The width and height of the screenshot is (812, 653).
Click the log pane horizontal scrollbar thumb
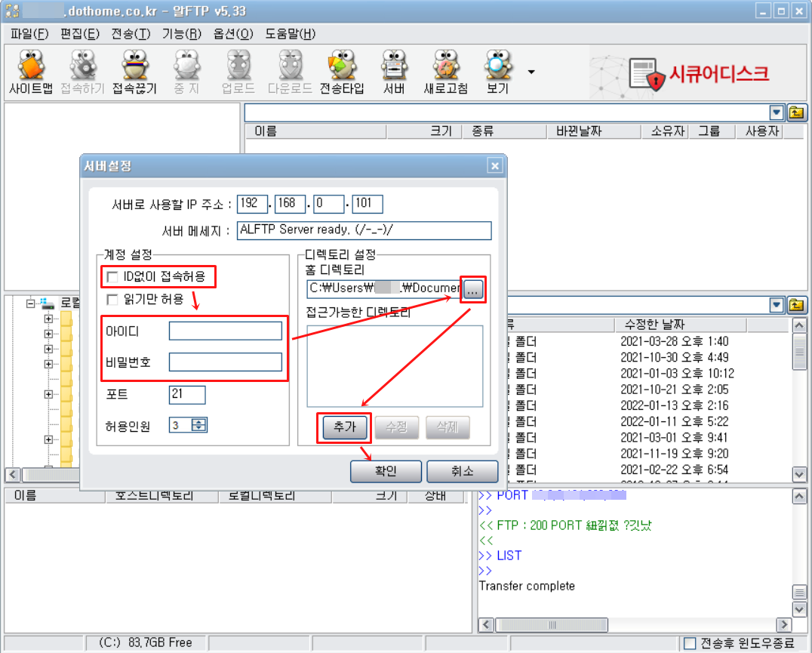[552, 625]
